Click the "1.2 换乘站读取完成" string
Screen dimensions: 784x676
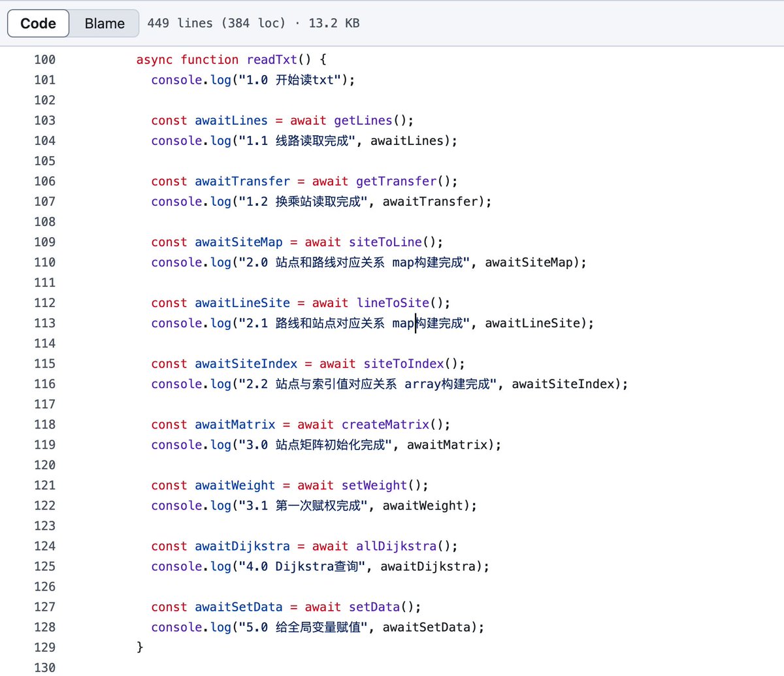[303, 201]
